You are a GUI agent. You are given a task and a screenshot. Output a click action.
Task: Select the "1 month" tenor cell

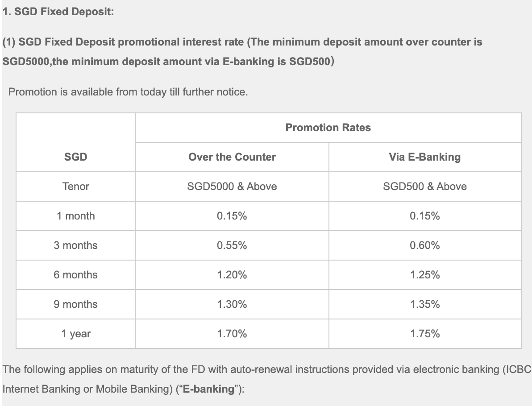(x=76, y=216)
